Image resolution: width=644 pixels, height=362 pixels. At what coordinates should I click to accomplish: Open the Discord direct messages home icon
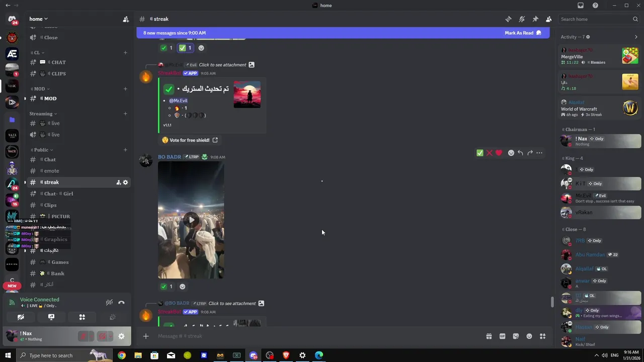pos(12,20)
